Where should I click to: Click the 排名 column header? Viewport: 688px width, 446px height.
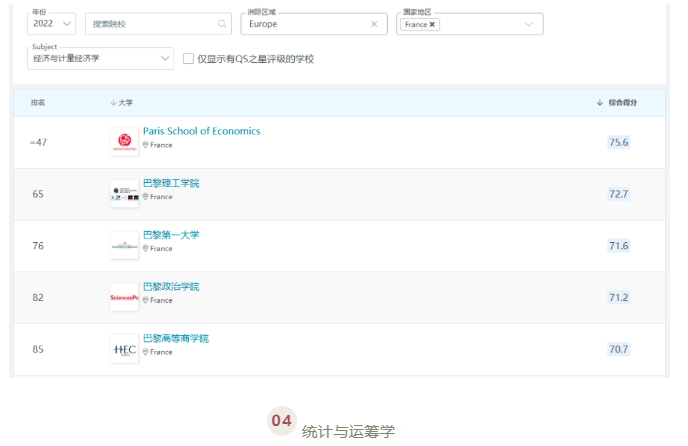(38, 103)
